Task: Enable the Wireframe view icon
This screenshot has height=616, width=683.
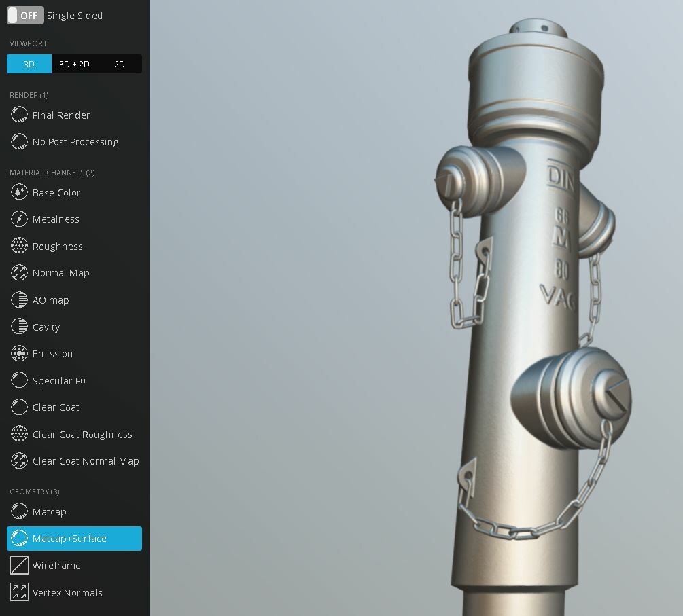Action: click(x=19, y=566)
